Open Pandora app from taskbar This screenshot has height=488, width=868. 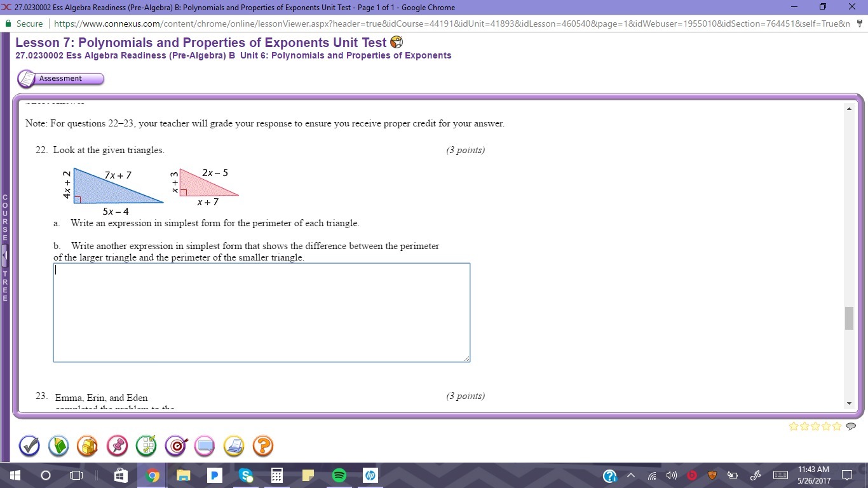(x=214, y=475)
